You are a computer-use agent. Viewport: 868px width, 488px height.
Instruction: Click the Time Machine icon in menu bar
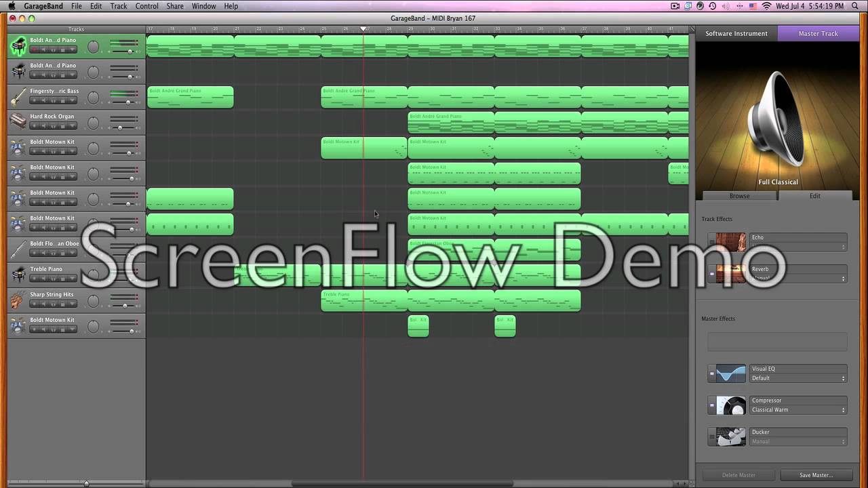(712, 6)
